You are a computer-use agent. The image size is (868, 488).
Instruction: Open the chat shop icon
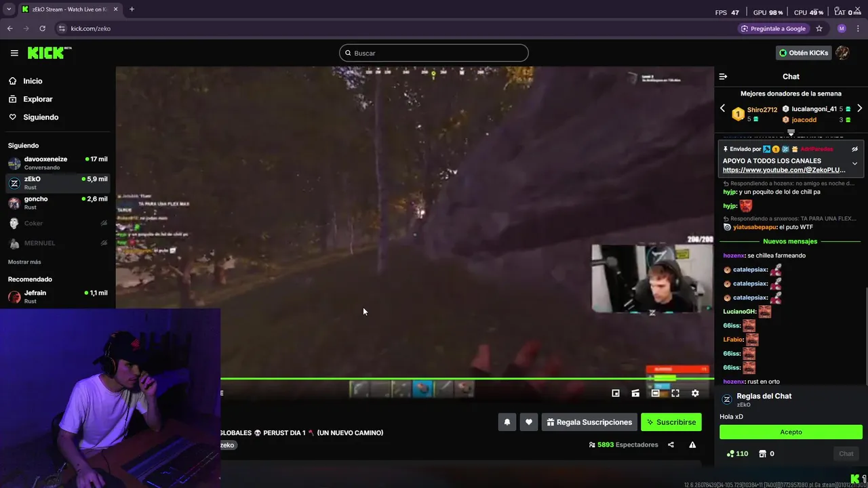[x=762, y=453]
